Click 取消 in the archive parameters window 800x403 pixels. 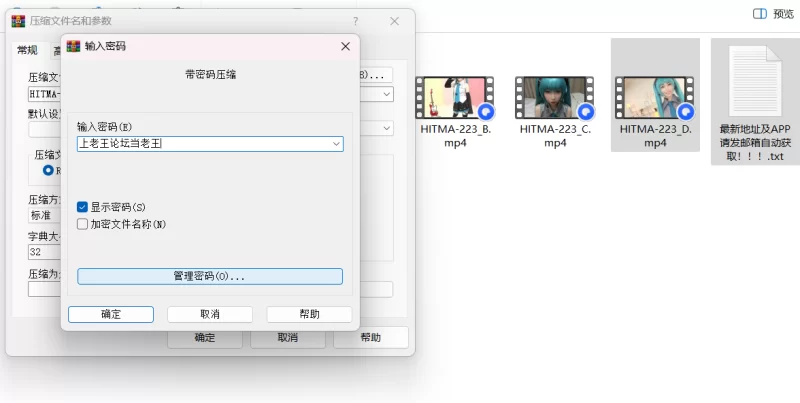pyautogui.click(x=288, y=338)
